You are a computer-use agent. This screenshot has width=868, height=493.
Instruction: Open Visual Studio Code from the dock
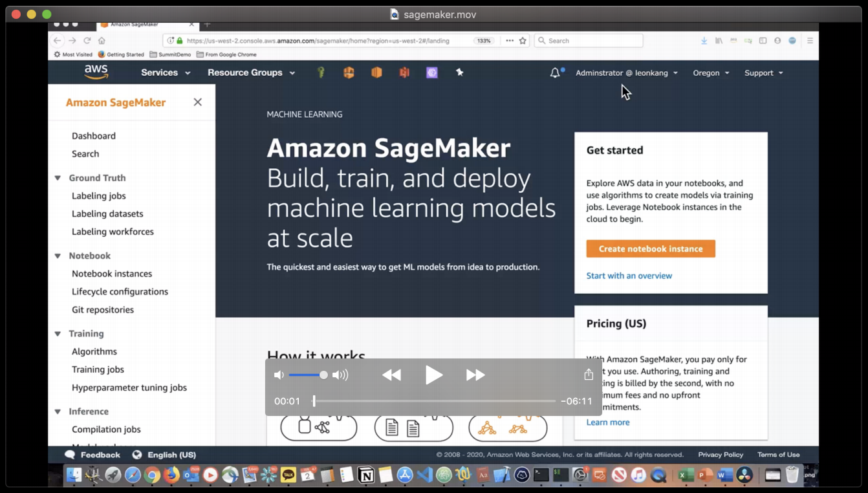pos(425,475)
